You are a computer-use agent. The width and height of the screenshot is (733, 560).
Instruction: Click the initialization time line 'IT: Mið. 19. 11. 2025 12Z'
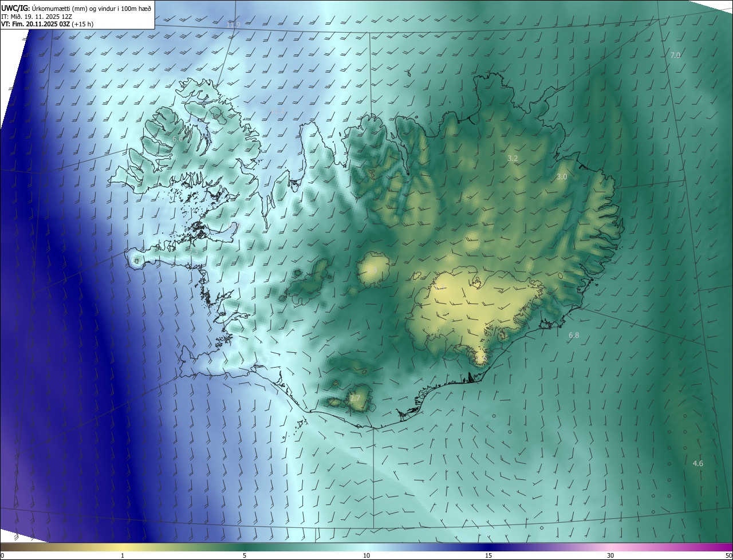coord(38,17)
